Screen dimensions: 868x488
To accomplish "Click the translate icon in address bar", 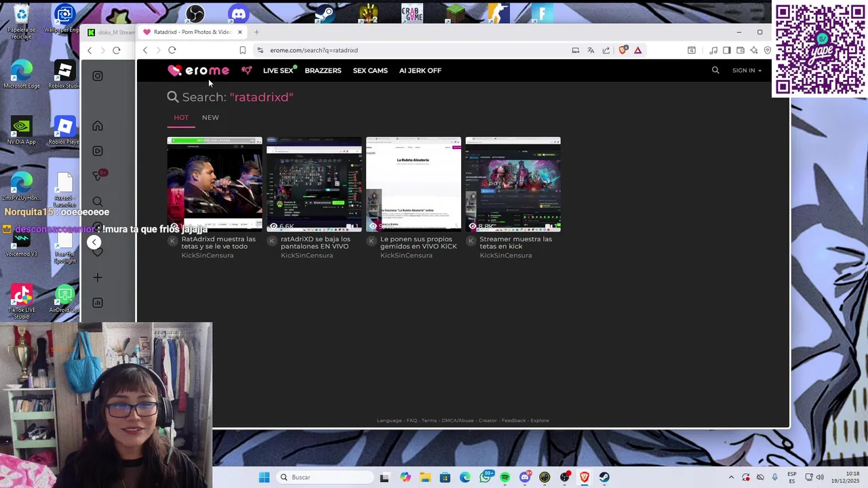I will tap(591, 50).
